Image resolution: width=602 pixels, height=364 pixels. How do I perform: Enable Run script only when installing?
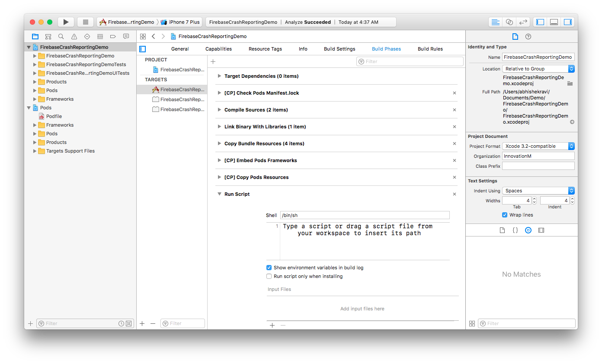(269, 276)
